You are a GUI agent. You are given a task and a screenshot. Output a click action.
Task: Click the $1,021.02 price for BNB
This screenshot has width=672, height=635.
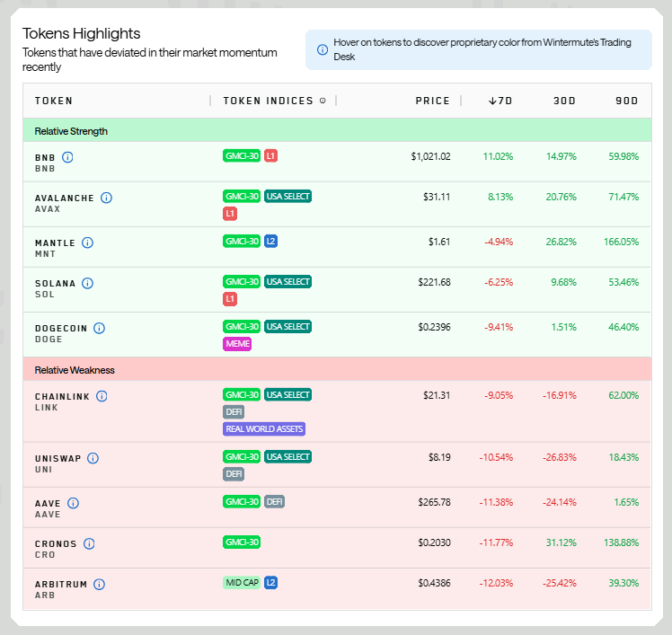[x=430, y=156]
